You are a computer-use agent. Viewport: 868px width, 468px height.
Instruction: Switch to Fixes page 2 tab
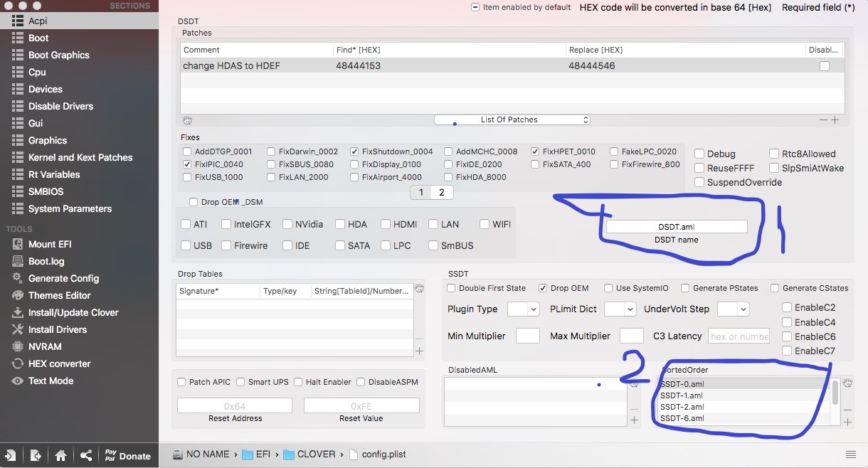(441, 192)
